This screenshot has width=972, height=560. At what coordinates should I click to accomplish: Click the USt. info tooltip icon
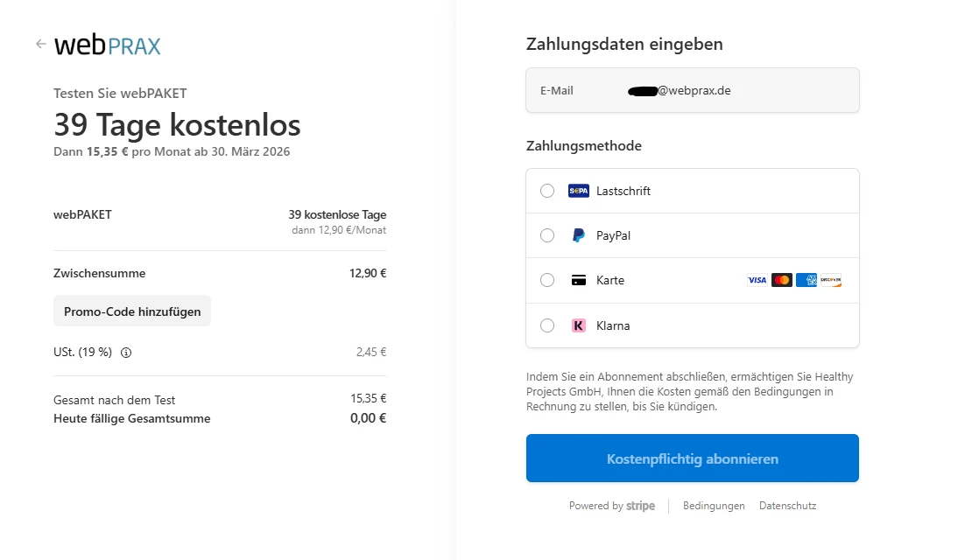126,353
